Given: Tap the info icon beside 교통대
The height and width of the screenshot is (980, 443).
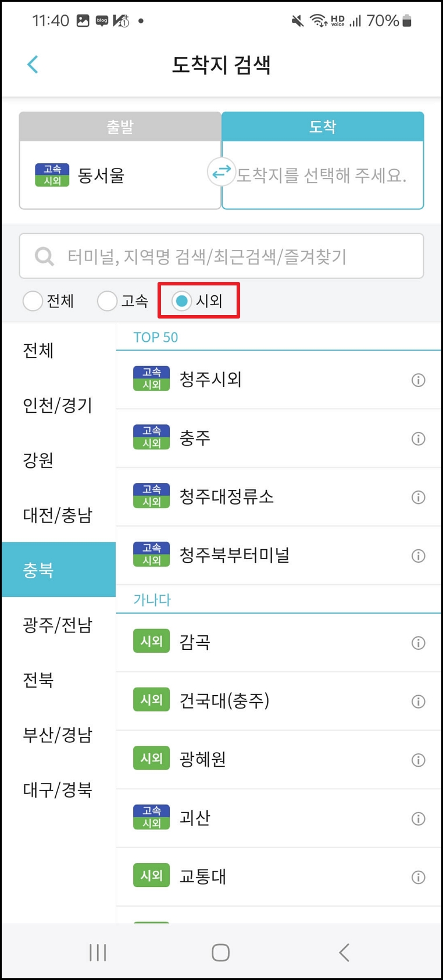Looking at the screenshot, I should [418, 877].
